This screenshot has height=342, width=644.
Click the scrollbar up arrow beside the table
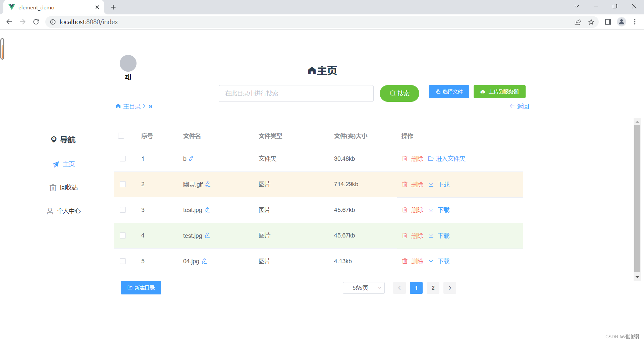(x=637, y=121)
